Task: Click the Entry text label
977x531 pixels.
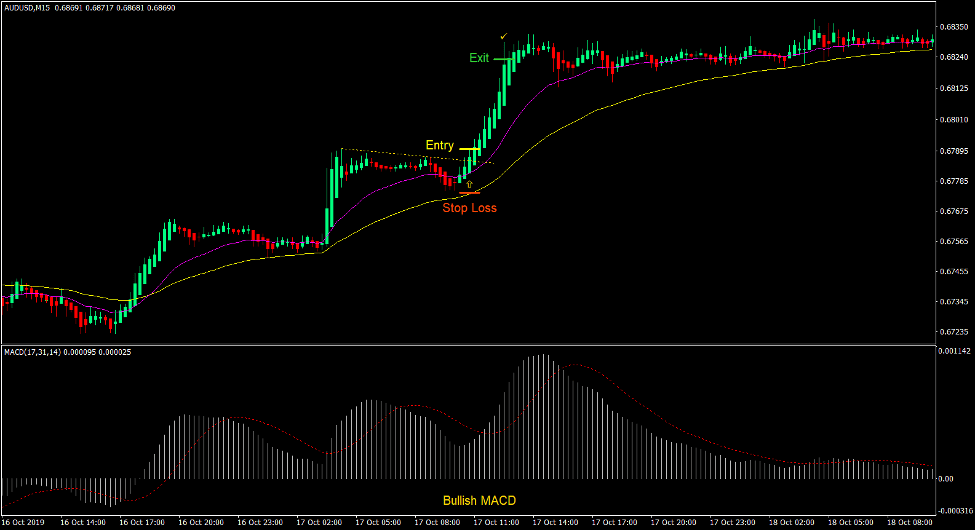Action: (439, 146)
